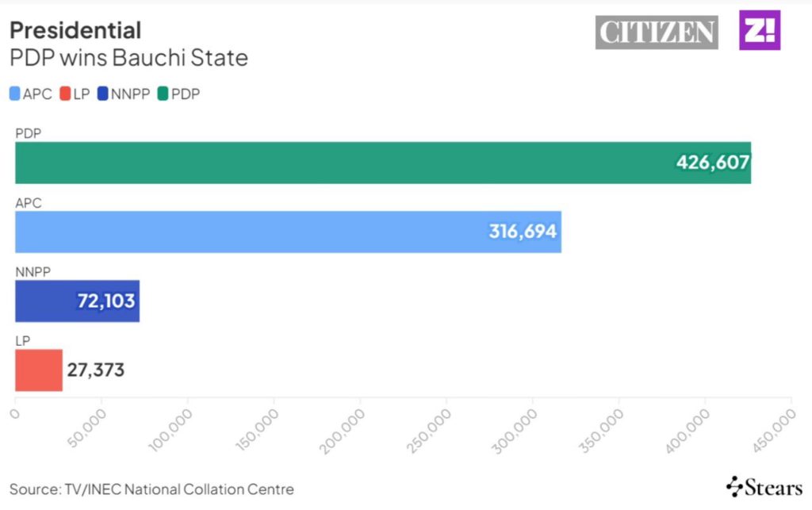
Task: Click the Presidential chart title
Action: [x=75, y=30]
